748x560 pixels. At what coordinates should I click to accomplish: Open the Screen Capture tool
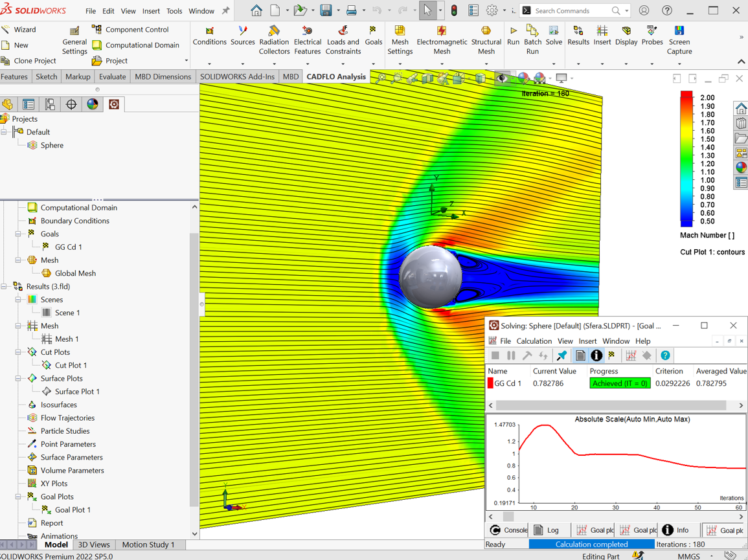pyautogui.click(x=679, y=36)
